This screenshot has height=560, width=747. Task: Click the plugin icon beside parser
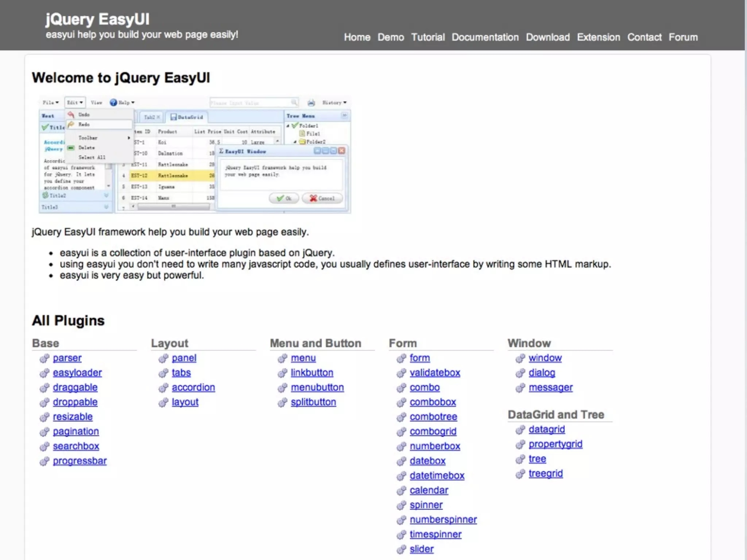pyautogui.click(x=44, y=359)
